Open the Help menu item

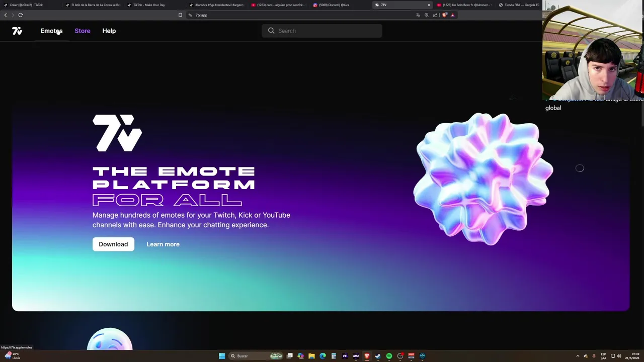pos(109,31)
